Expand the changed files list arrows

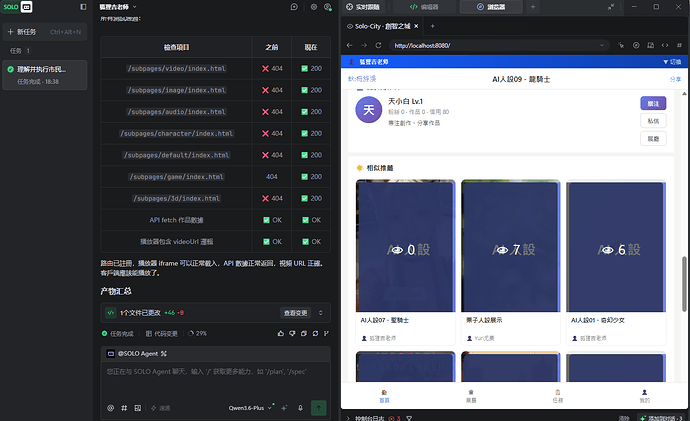320,313
